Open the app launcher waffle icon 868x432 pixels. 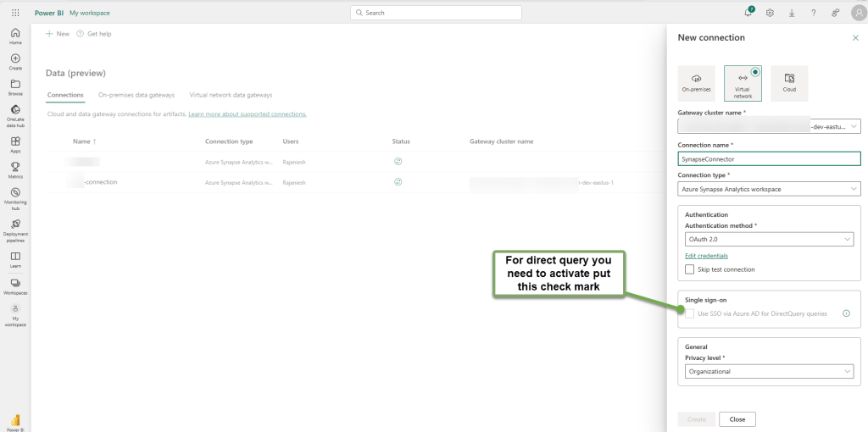15,13
